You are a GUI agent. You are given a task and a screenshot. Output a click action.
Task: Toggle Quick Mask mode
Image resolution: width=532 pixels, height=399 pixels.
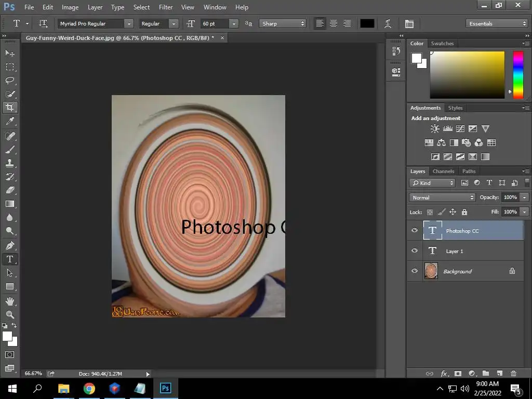pos(10,354)
